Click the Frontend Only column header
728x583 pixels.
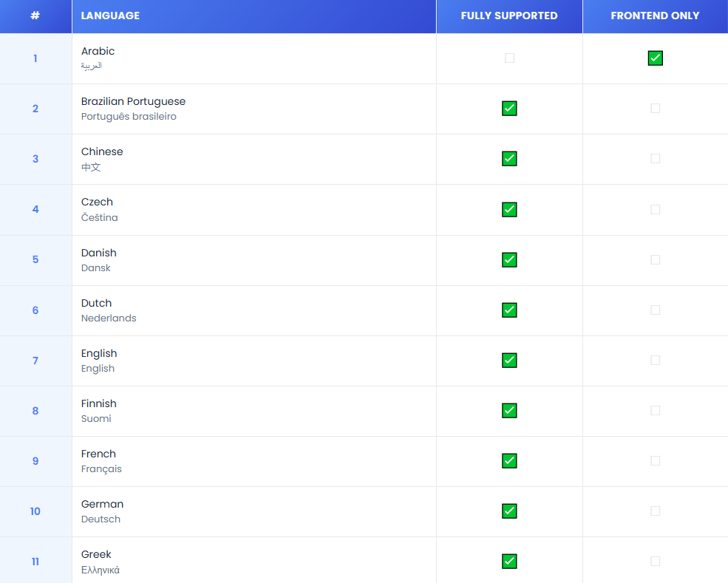[655, 16]
